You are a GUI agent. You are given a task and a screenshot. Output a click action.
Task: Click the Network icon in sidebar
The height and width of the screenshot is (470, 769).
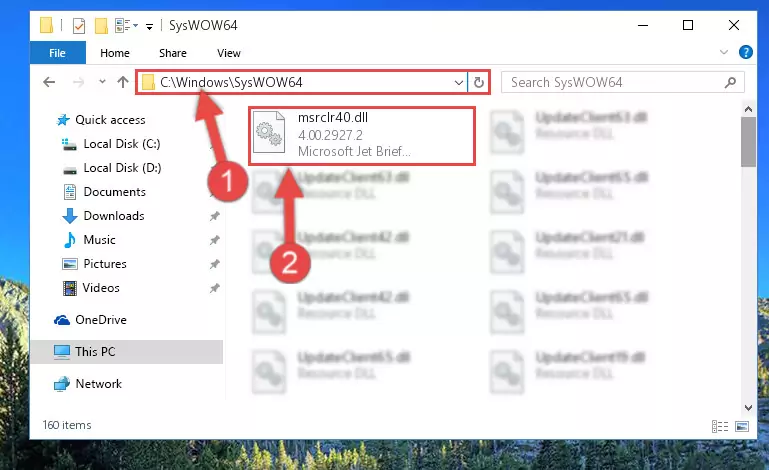62,384
